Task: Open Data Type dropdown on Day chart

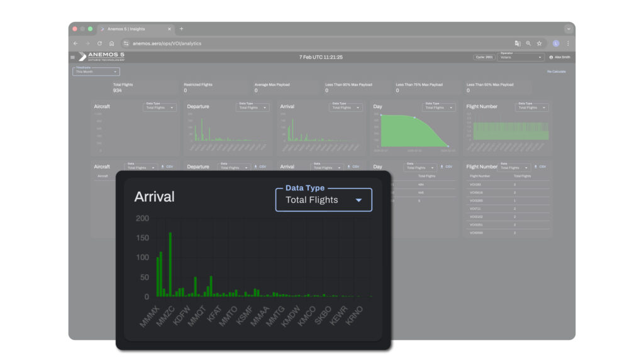Action: tap(438, 107)
